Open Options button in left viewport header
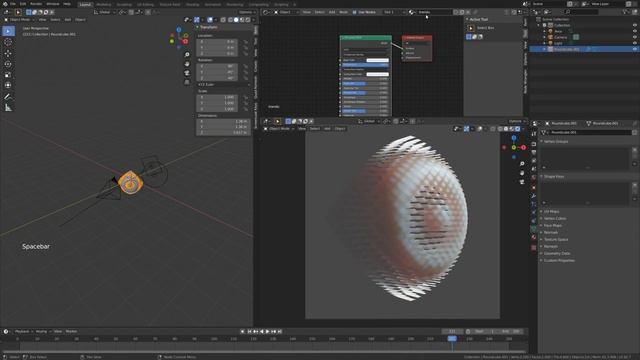The width and height of the screenshot is (640, 360). pyautogui.click(x=247, y=12)
